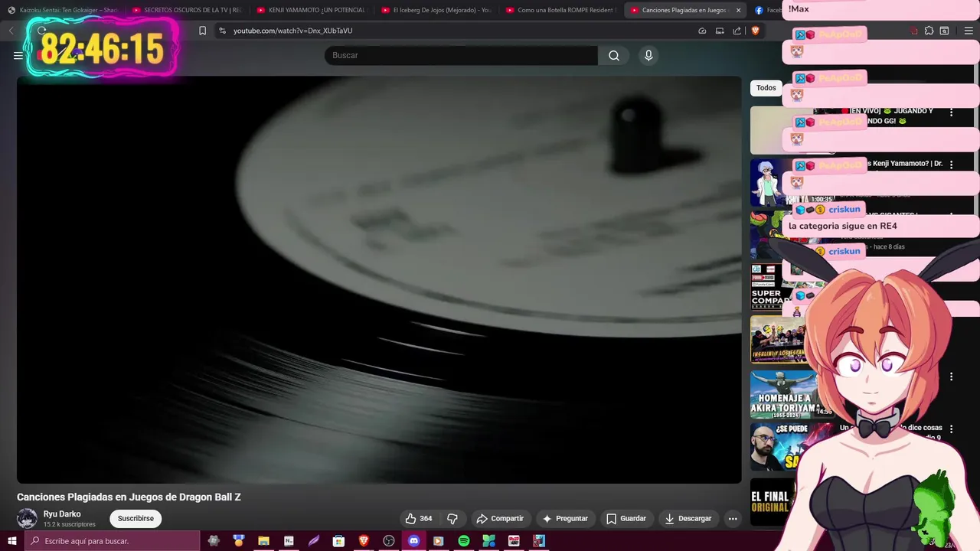Dislike the video with thumbs down
980x551 pixels.
(452, 518)
